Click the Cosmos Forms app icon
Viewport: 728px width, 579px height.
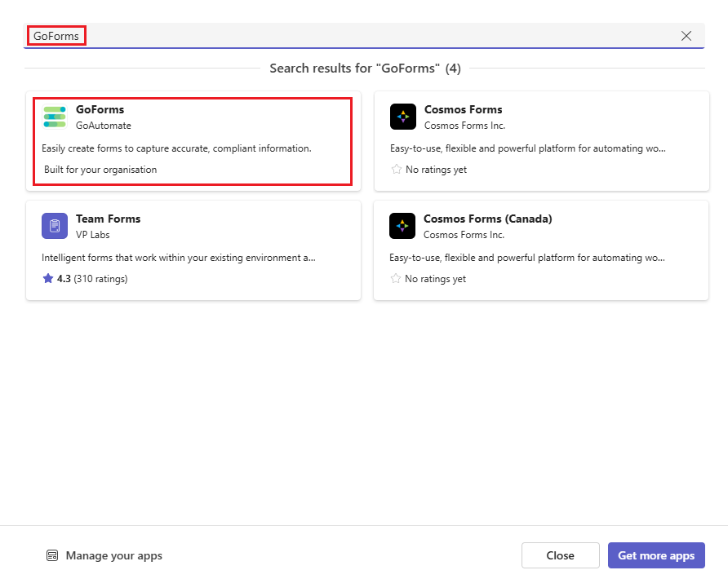403,117
